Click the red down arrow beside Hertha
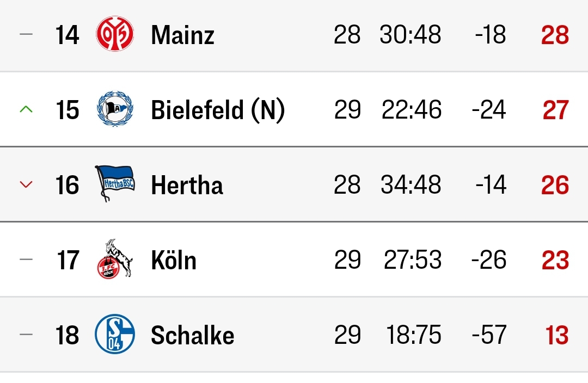The width and height of the screenshot is (588, 383). (26, 184)
